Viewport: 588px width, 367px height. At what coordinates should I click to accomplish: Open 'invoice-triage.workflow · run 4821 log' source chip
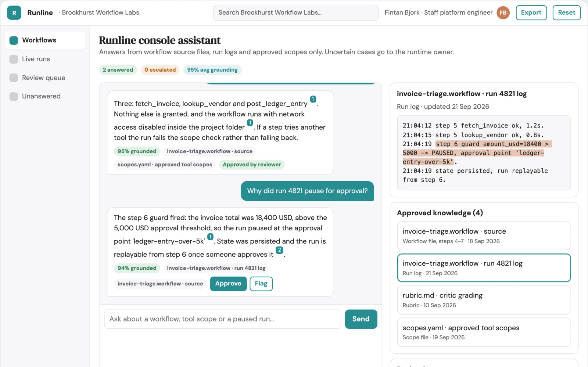[x=216, y=268]
